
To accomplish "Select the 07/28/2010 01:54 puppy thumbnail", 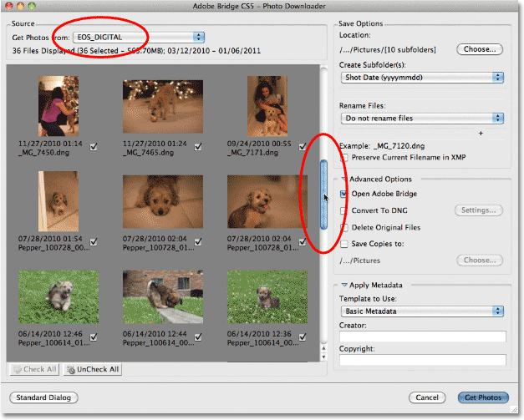I will coord(59,201).
